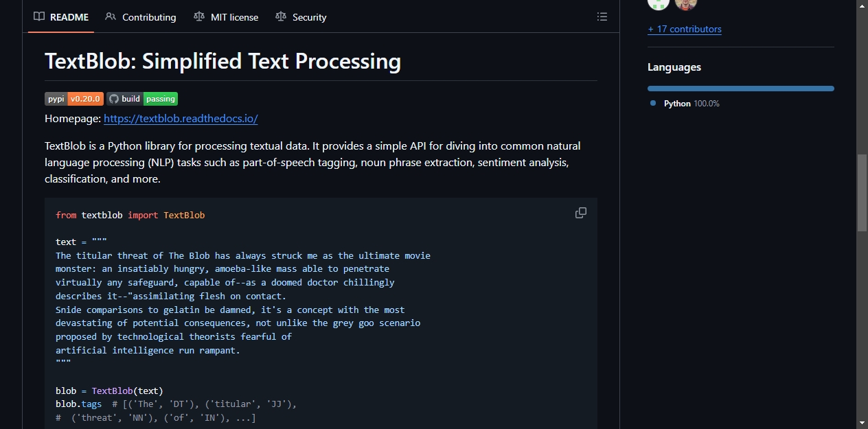
Task: Open the + 17 contributors link
Action: point(685,29)
